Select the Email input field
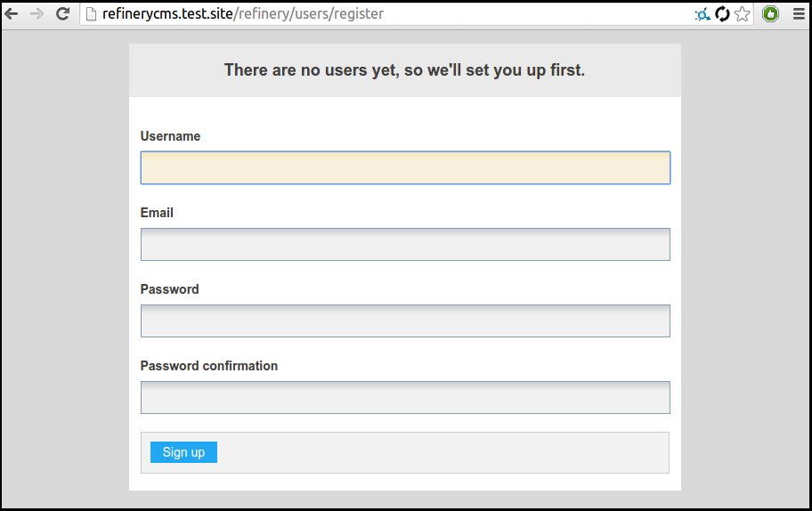 [x=405, y=245]
